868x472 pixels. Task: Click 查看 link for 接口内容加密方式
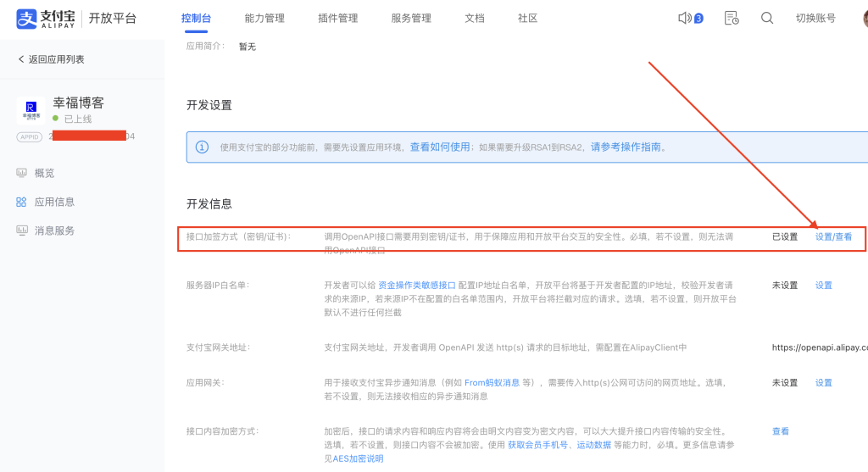(x=781, y=431)
